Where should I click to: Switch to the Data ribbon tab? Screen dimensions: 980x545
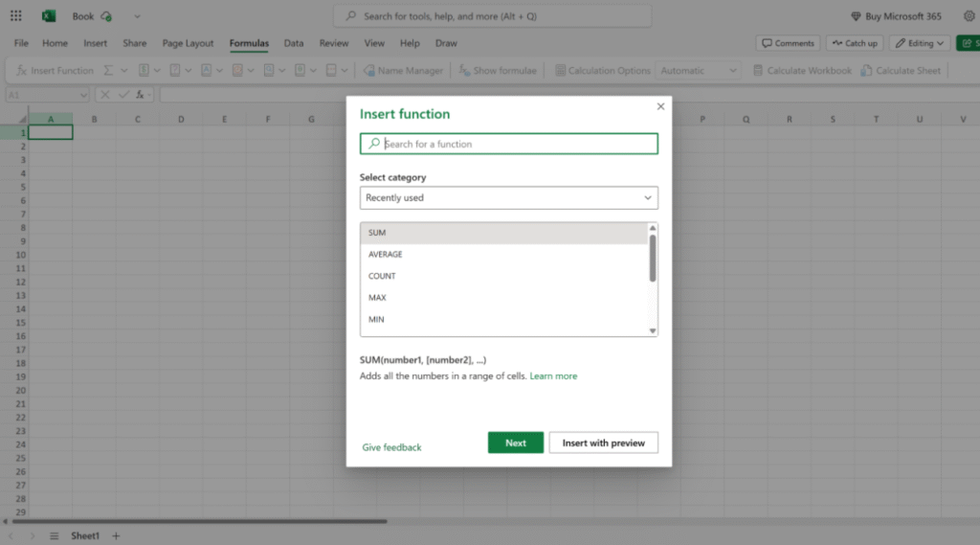pos(294,43)
